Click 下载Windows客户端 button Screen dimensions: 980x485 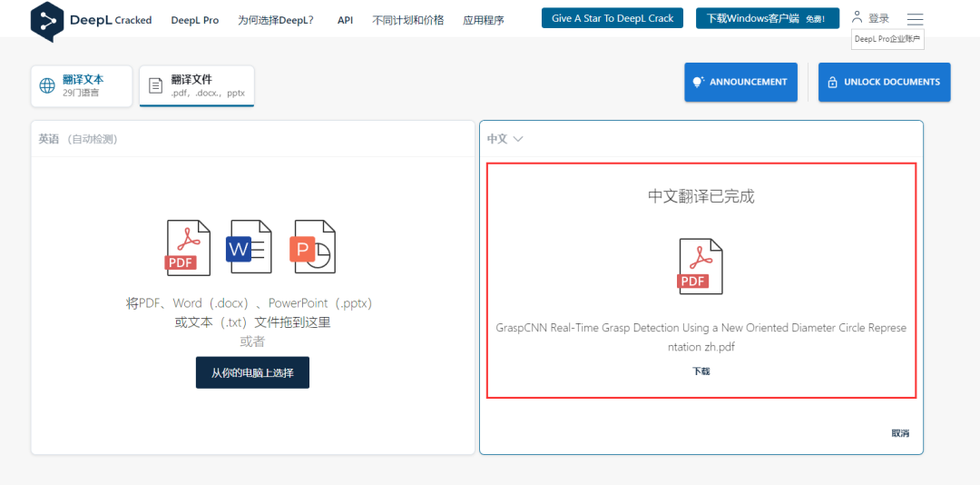(768, 18)
